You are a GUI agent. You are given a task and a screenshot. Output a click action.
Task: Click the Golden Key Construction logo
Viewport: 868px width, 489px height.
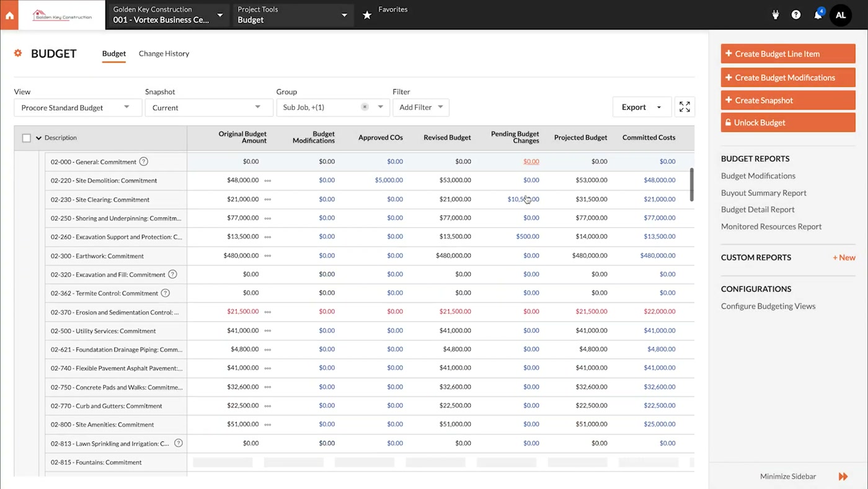pyautogui.click(x=62, y=15)
